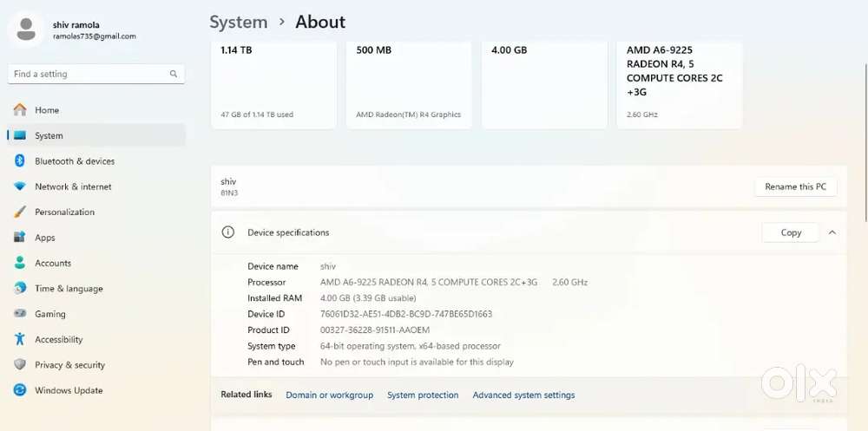Click the AMD A6-9225 processor tile
Image resolution: width=868 pixels, height=431 pixels.
point(680,85)
